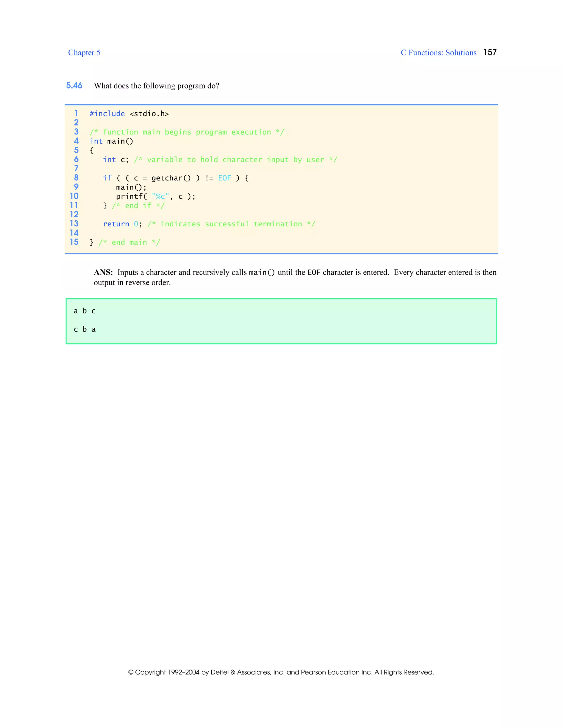
Task: Click the 'printf( "%c", c );' line
Action: 156,196
